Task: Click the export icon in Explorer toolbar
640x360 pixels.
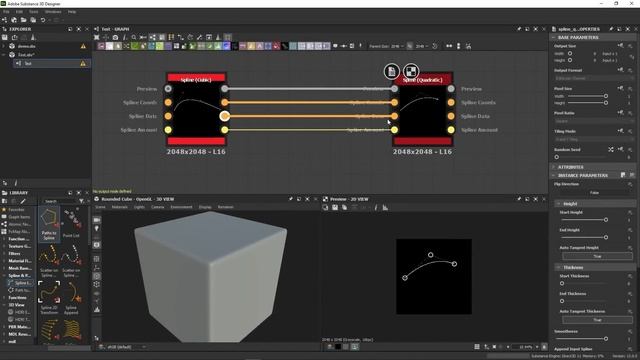Action: tap(15, 37)
